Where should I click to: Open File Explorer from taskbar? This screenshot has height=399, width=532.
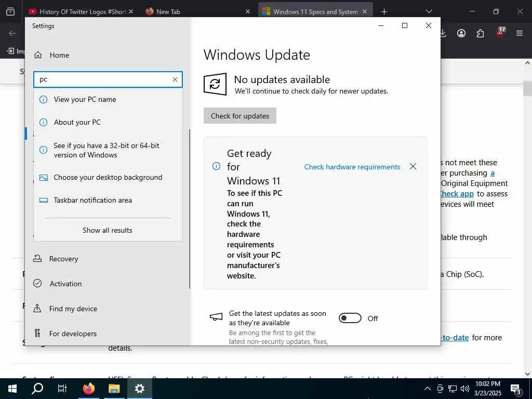point(114,389)
